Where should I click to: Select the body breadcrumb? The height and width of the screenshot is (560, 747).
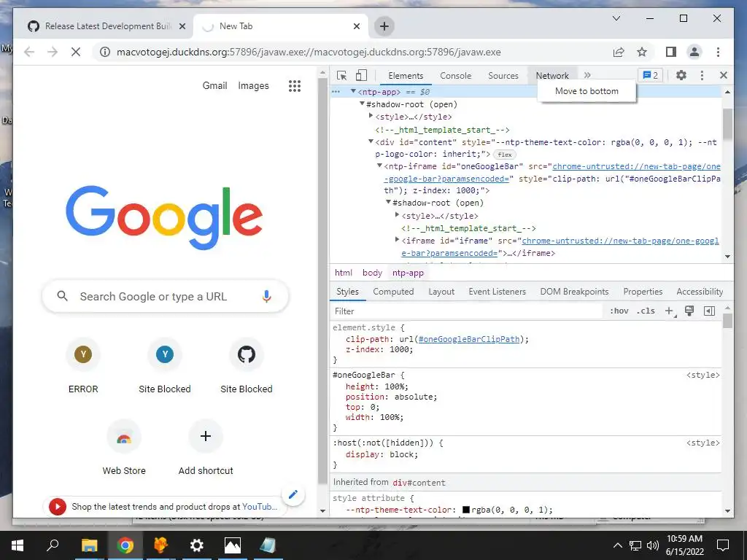tap(372, 273)
